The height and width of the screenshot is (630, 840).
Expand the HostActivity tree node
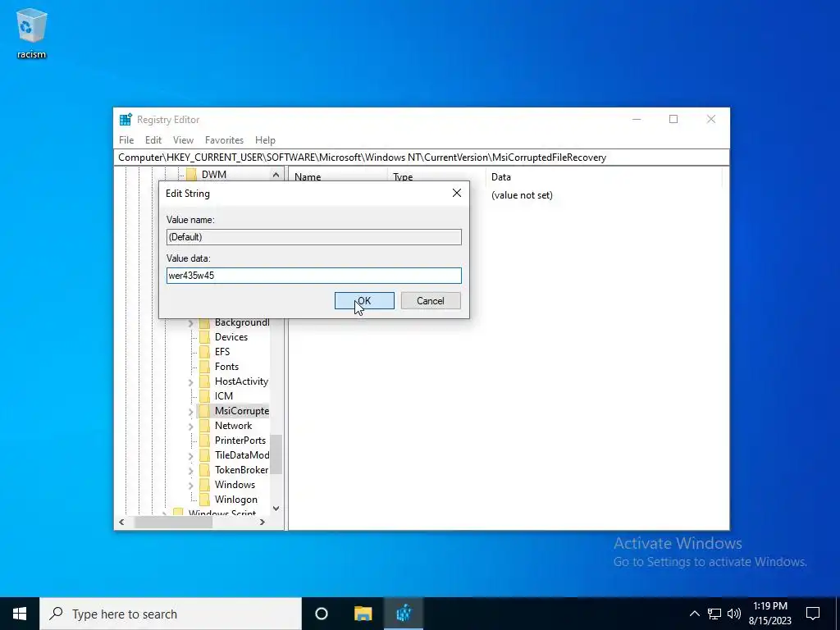190,382
